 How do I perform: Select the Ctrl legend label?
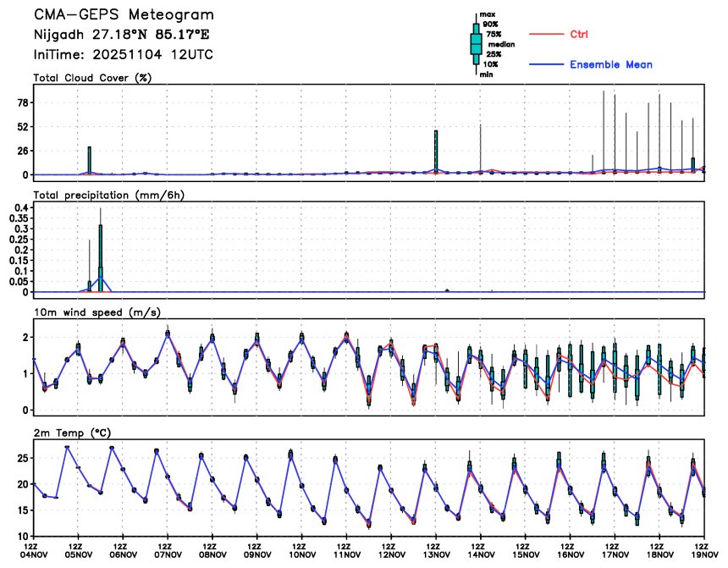coord(579,34)
